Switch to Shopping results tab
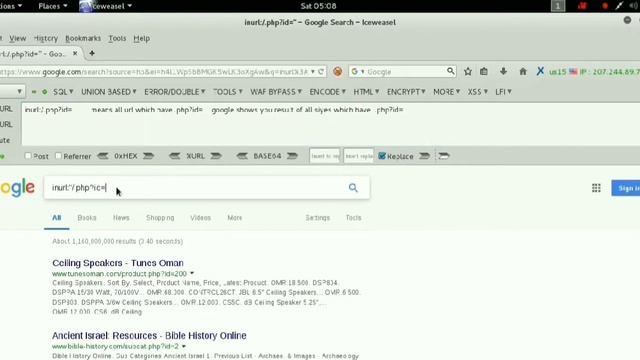 coord(160,218)
